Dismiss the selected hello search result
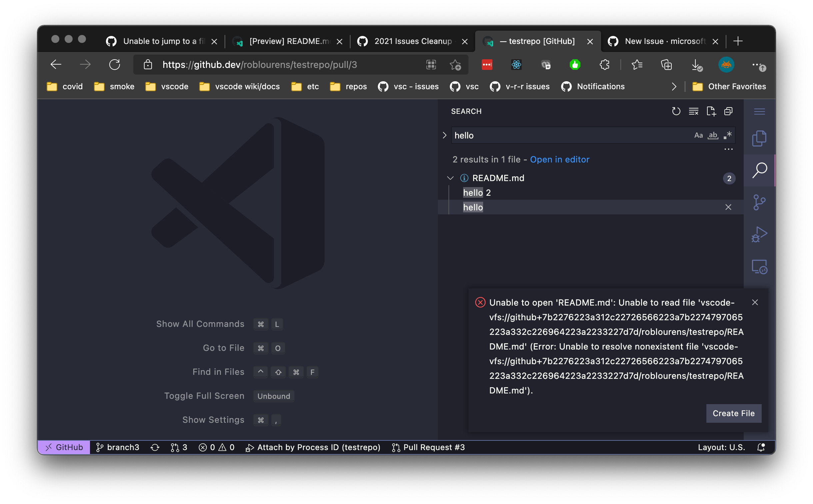The image size is (813, 504). 728,207
